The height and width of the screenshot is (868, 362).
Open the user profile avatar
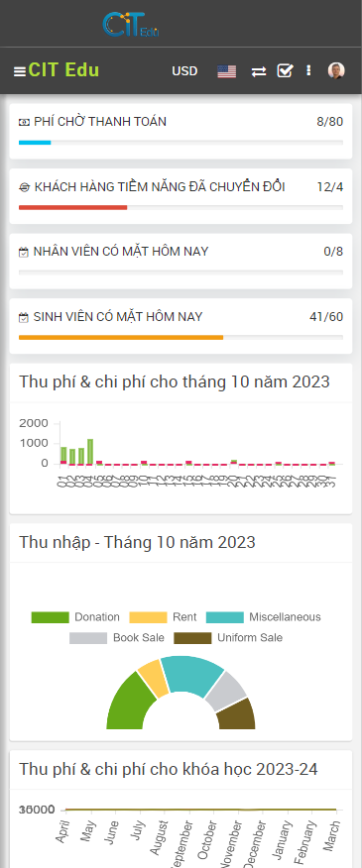pos(336,70)
